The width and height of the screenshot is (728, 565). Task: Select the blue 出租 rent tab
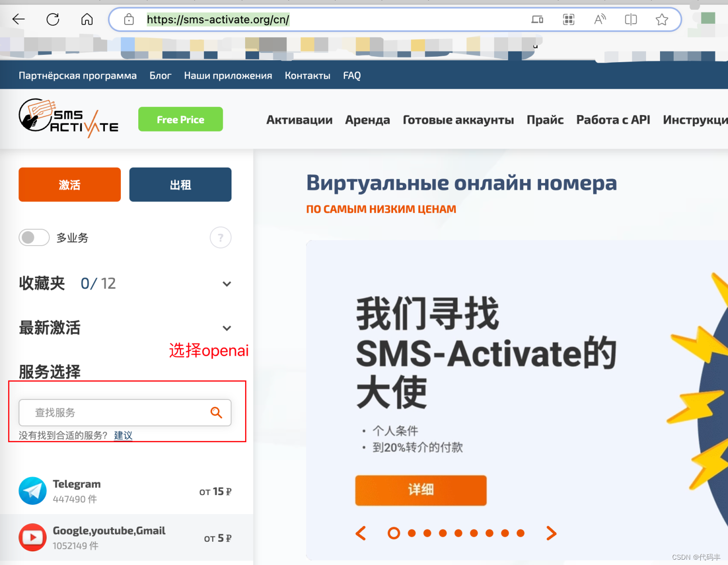pos(180,184)
